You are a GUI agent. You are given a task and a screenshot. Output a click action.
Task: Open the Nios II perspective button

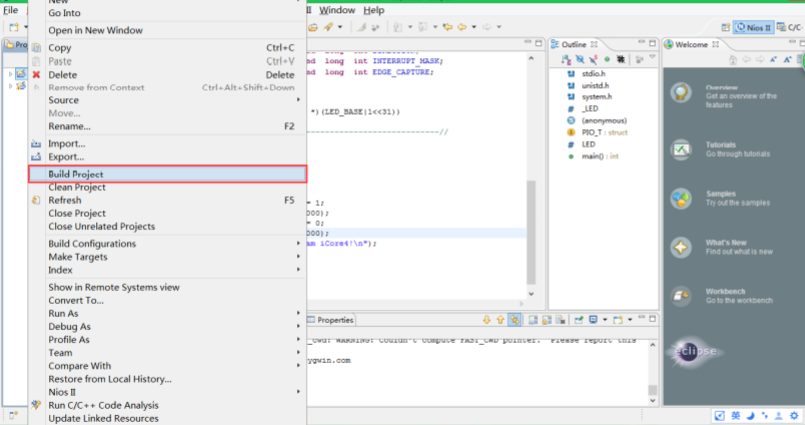click(x=753, y=27)
